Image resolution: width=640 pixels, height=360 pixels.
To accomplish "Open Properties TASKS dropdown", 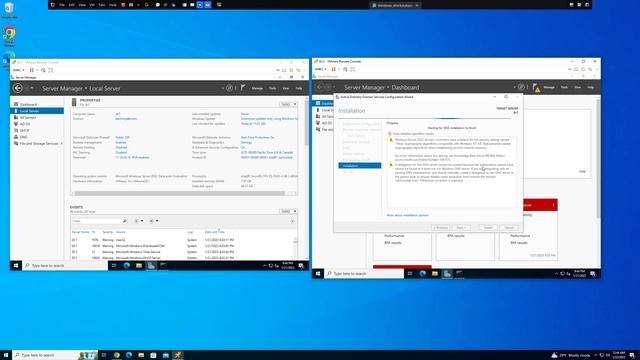I will click(288, 104).
